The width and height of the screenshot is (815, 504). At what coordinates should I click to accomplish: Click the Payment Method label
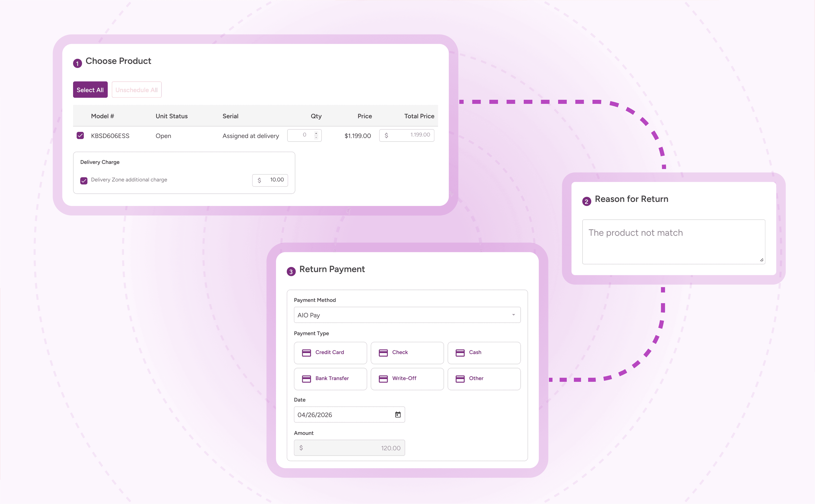(x=315, y=300)
